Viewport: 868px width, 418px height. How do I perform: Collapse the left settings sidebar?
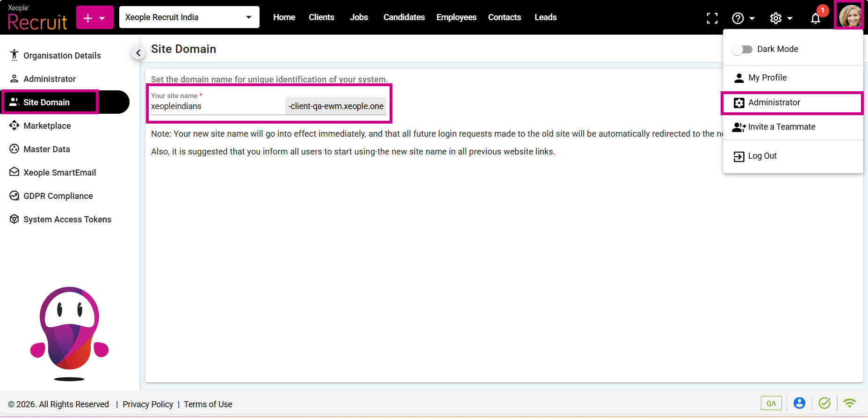138,53
